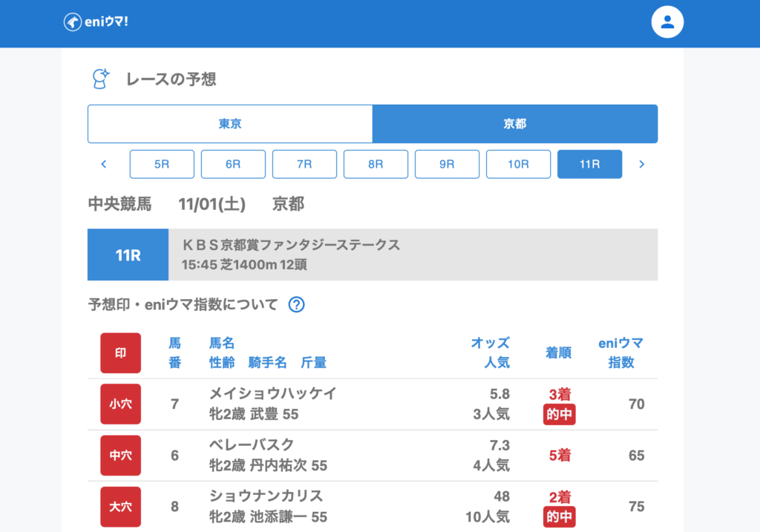Click the 中穴 prediction mark badge
The width and height of the screenshot is (760, 532).
pos(120,456)
